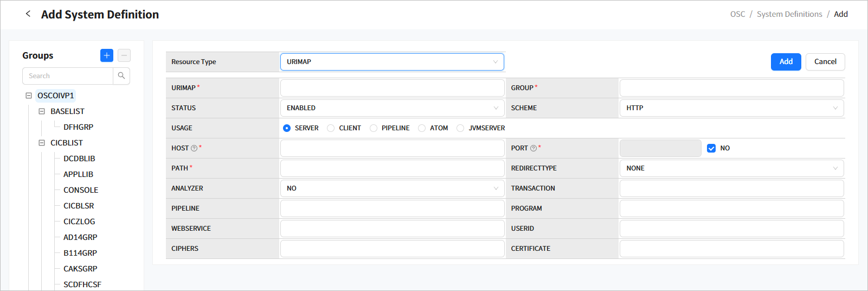
Task: Click the minus remove group icon
Action: (x=124, y=55)
